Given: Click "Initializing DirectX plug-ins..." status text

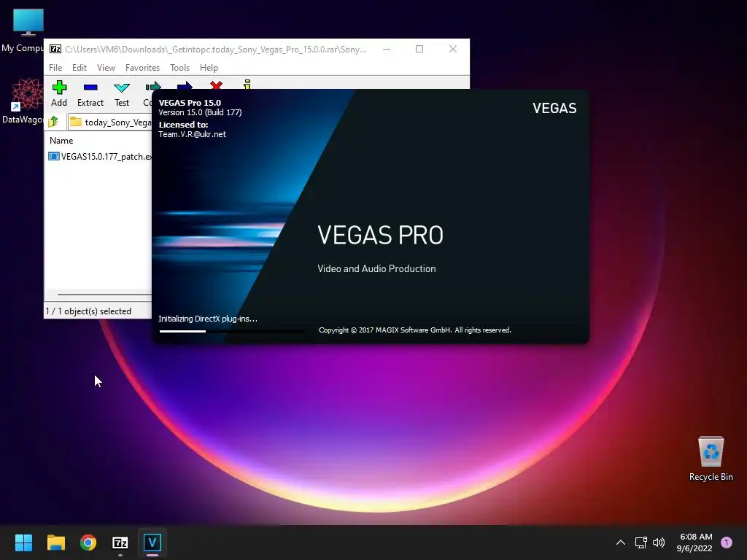Looking at the screenshot, I should (x=208, y=319).
